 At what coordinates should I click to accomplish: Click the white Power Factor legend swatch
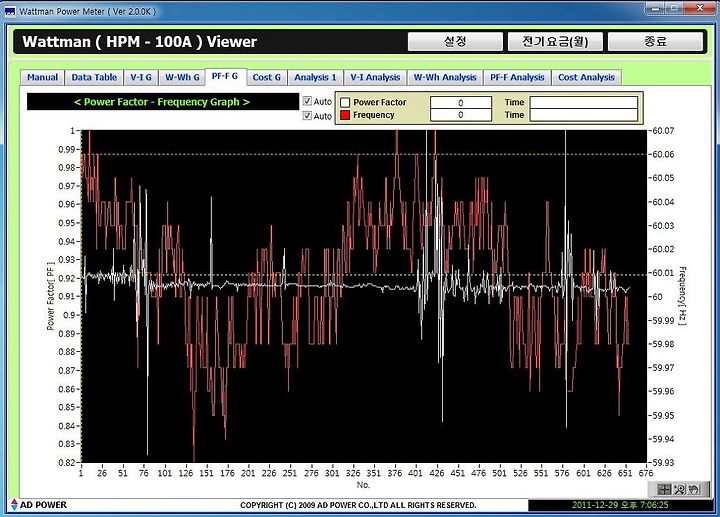pos(345,102)
